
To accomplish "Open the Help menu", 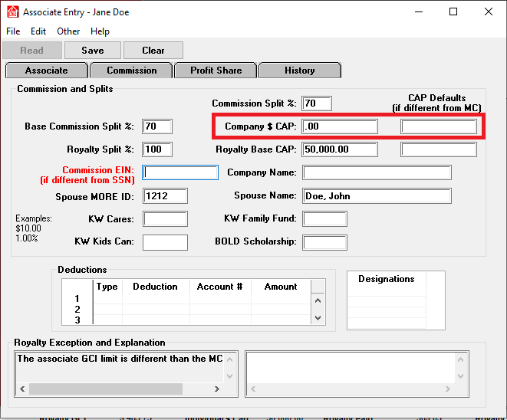I will click(x=100, y=31).
